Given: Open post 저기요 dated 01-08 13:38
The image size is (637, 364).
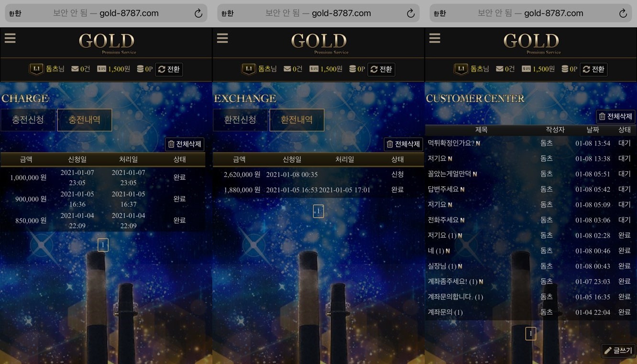Looking at the screenshot, I should 437,158.
